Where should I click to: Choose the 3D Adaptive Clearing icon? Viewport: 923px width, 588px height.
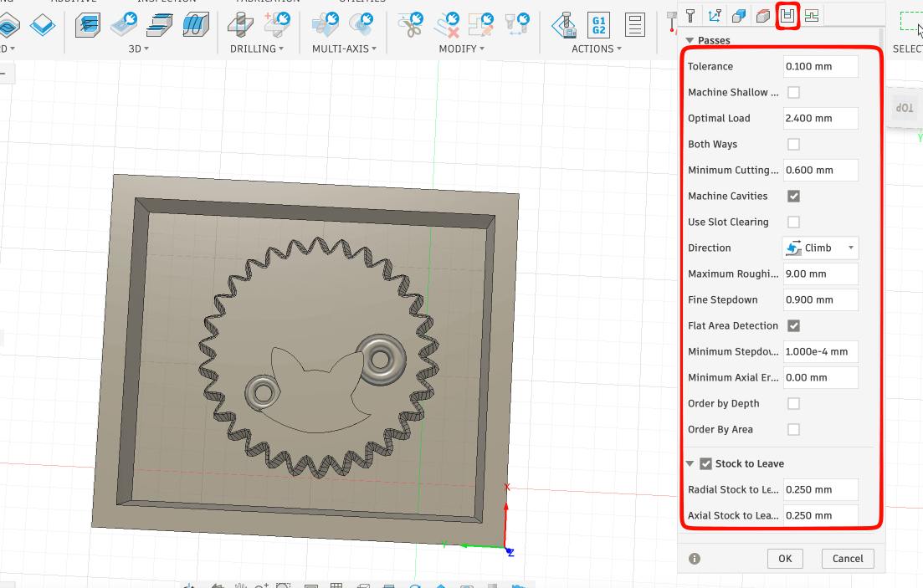[x=88, y=25]
